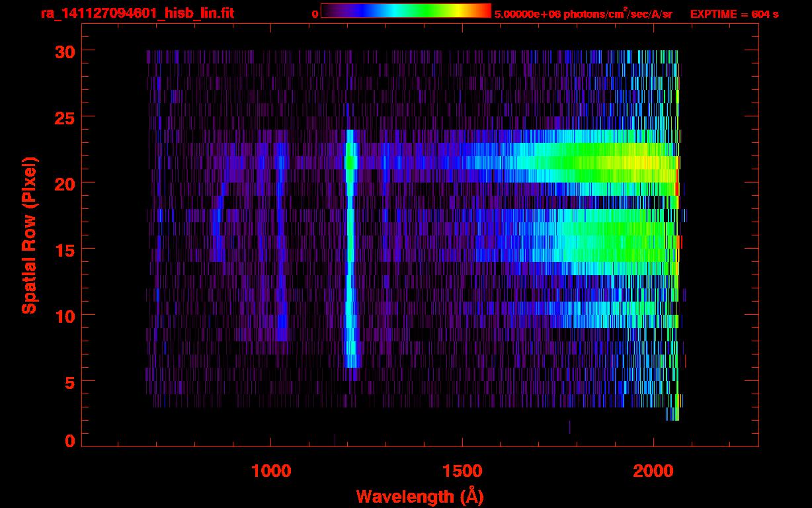812x508 pixels.
Task: Click the color bar minimum value 0
Action: [x=315, y=14]
